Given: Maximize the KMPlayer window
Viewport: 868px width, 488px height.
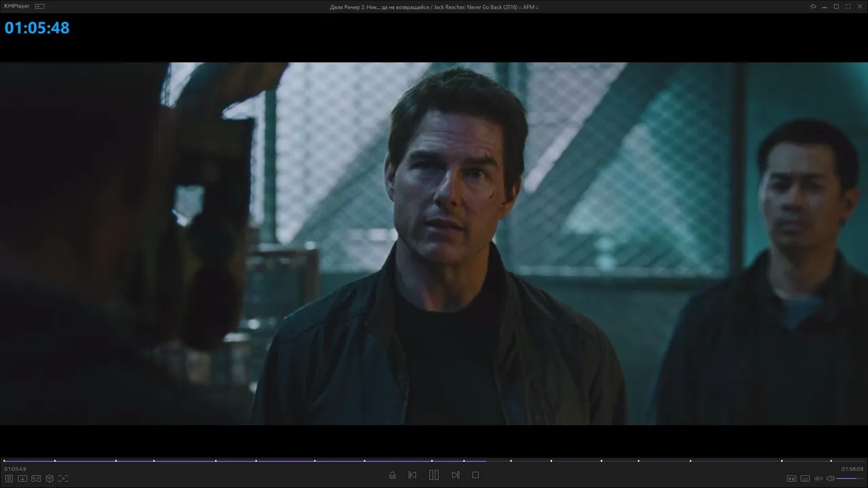Looking at the screenshot, I should 836,6.
